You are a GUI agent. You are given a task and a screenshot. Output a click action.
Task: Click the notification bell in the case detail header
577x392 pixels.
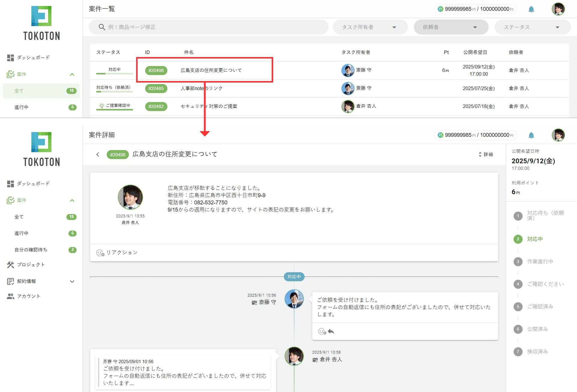tap(531, 135)
